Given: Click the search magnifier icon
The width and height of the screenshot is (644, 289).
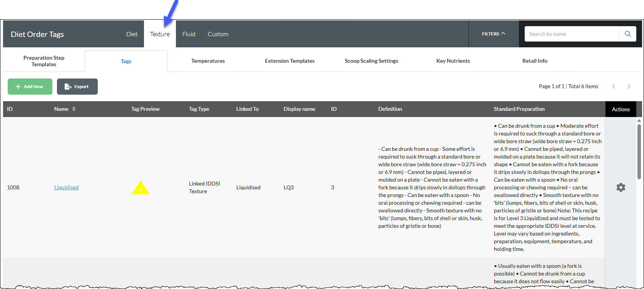Looking at the screenshot, I should point(627,34).
